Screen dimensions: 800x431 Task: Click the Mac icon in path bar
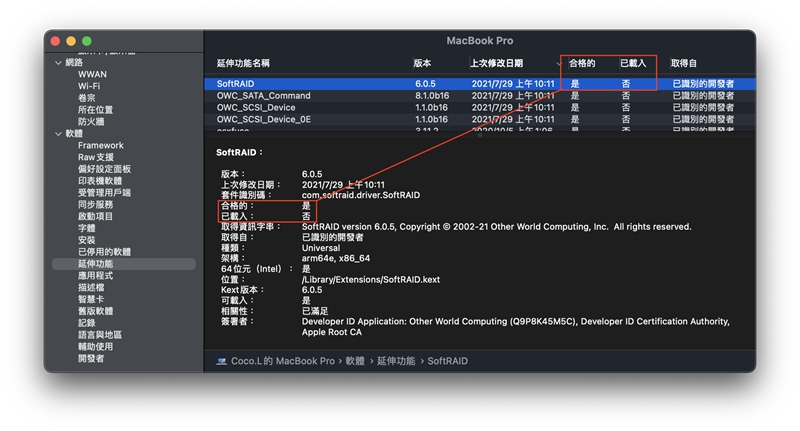[x=221, y=361]
